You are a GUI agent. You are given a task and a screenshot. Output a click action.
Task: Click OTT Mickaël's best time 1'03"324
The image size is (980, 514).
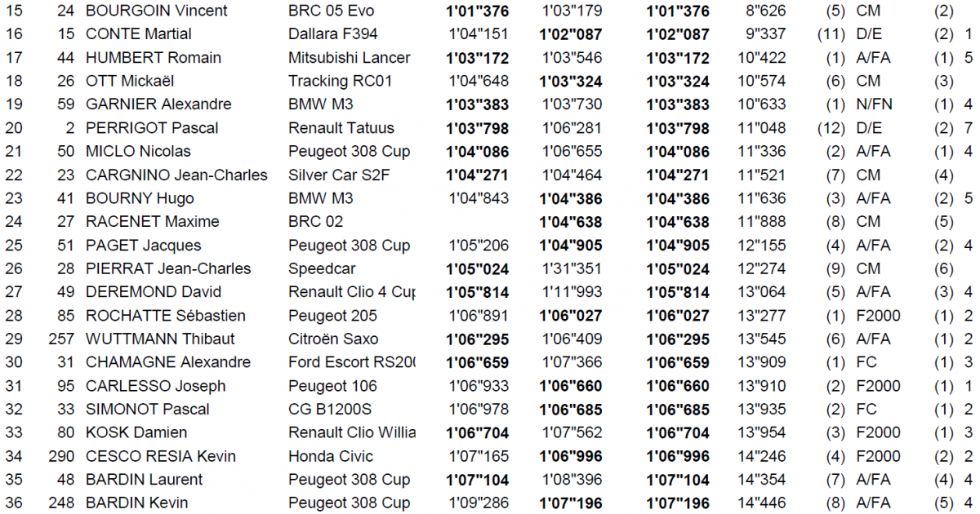pos(677,82)
